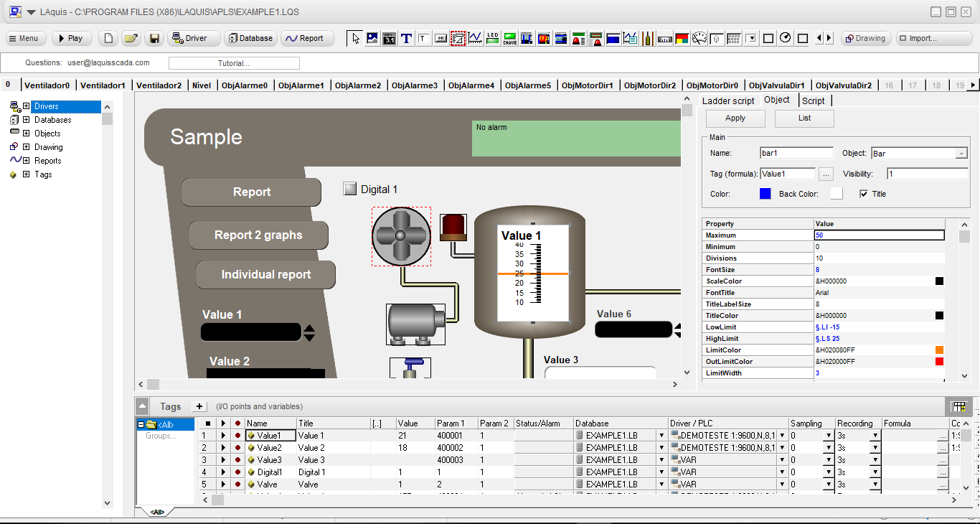This screenshot has width=980, height=524.
Task: Click the Tag formula browse ellipsis button
Action: tap(826, 174)
